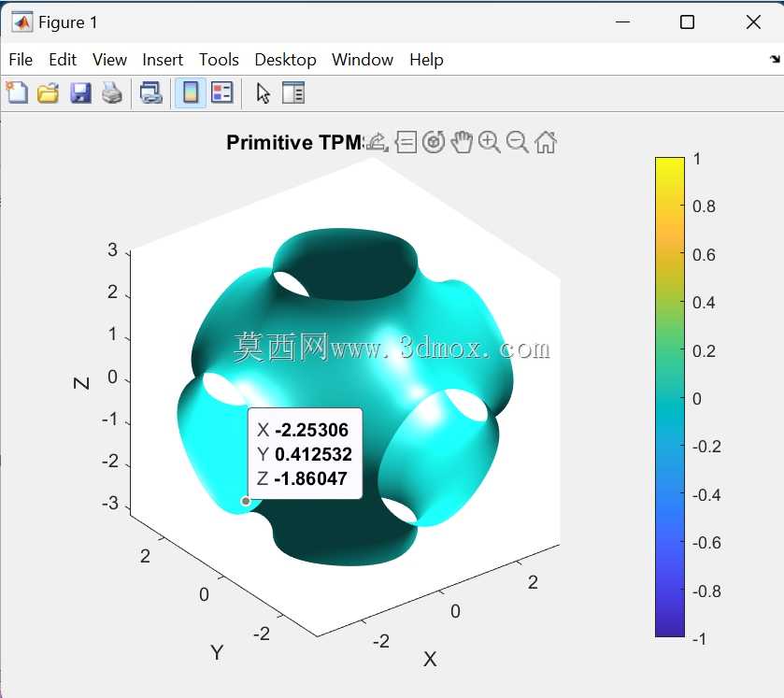
Task: Select the Zoom In magnifier
Action: pos(489,143)
